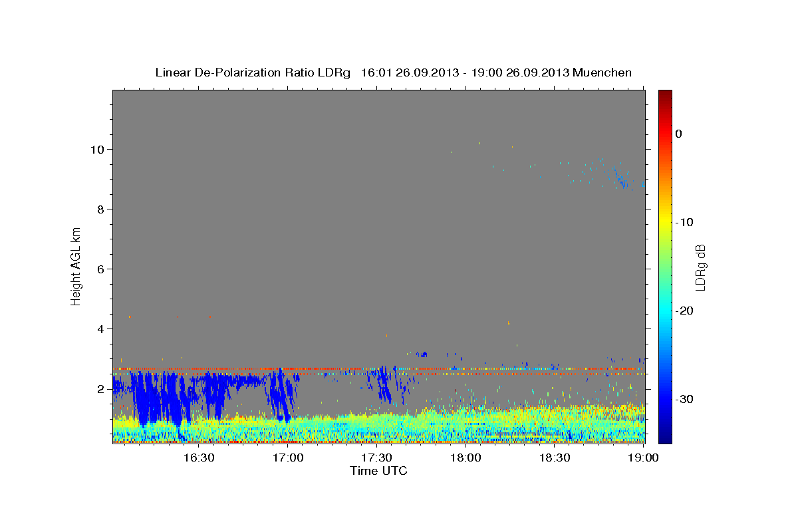The height and width of the screenshot is (532, 798).
Task: Click the 'LDRg dB' colorbar label
Action: (700, 267)
